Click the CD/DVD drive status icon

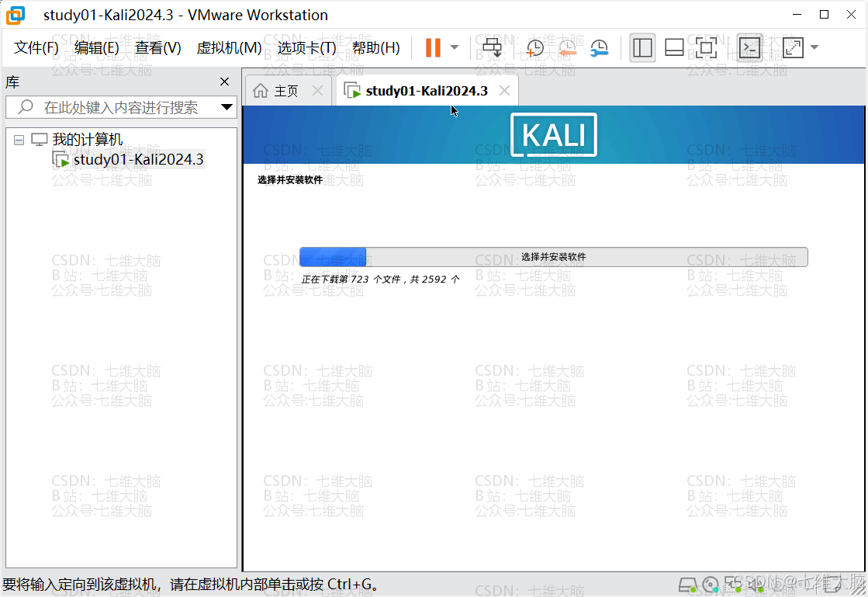click(711, 585)
